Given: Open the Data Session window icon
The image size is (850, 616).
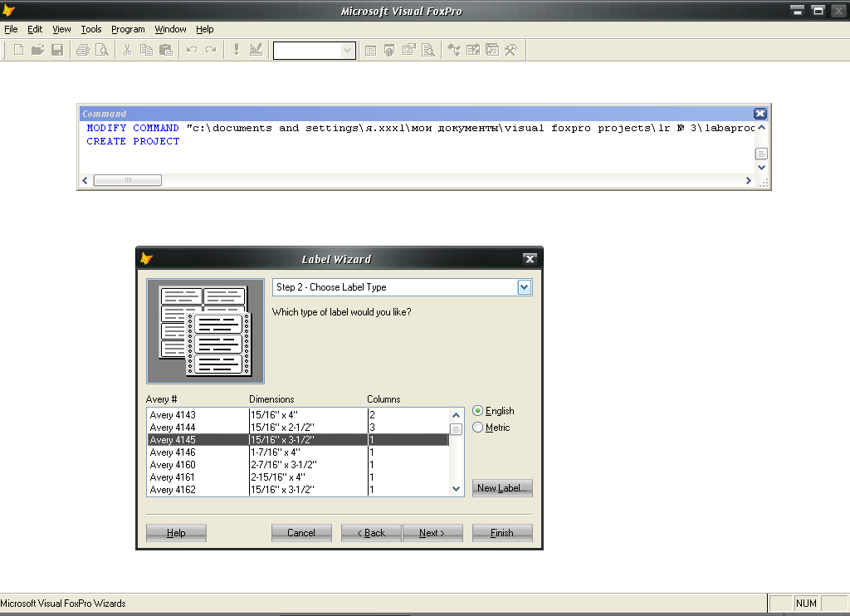Looking at the screenshot, I should (x=389, y=51).
